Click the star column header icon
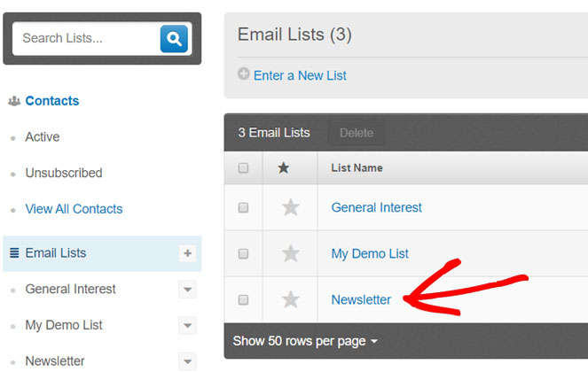The height and width of the screenshot is (372, 588). (x=284, y=168)
